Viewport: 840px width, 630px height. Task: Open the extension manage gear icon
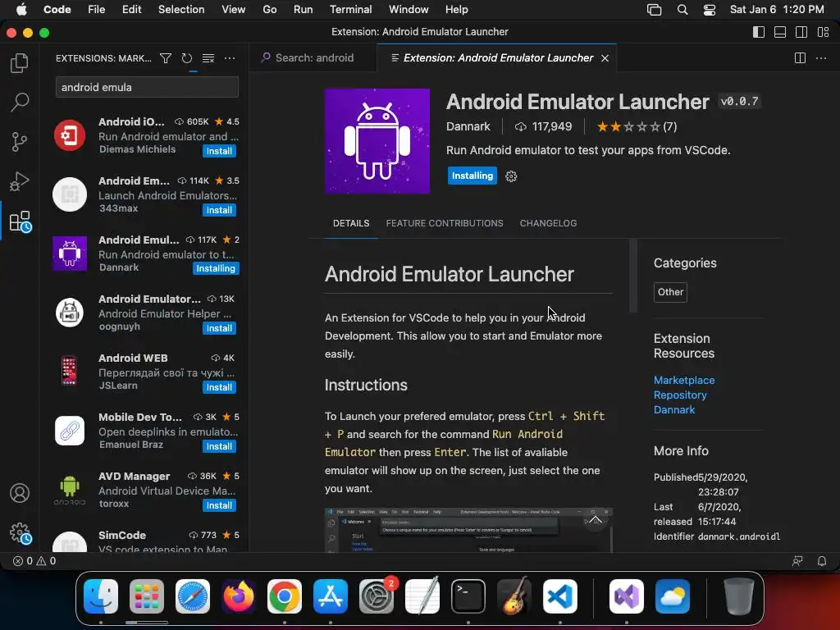[511, 176]
